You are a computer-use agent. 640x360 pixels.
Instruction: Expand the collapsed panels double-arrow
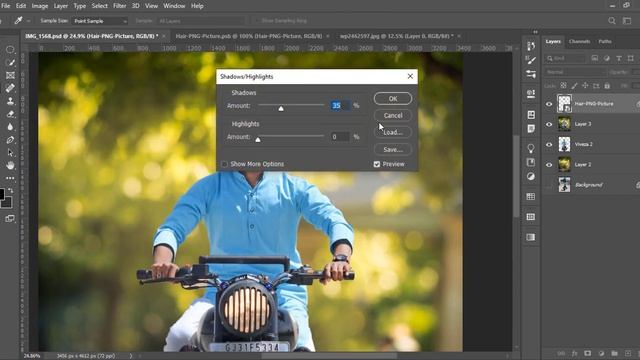(x=535, y=32)
